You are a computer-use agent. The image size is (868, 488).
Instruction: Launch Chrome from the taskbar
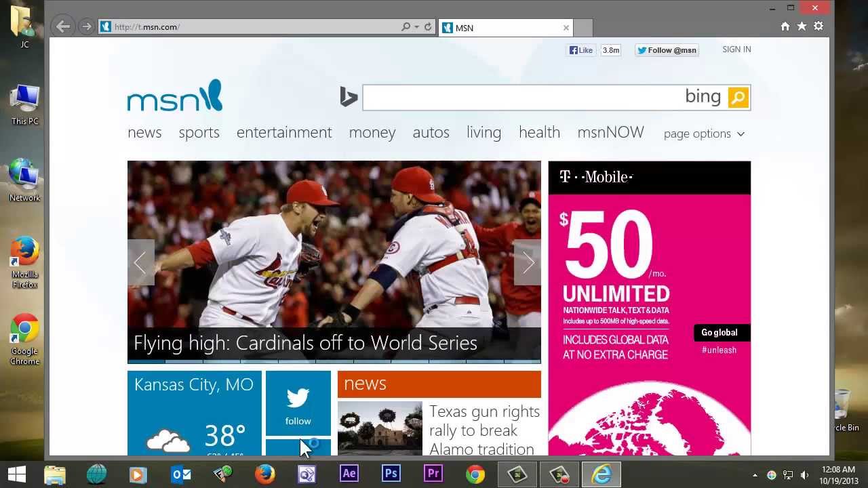coord(475,474)
